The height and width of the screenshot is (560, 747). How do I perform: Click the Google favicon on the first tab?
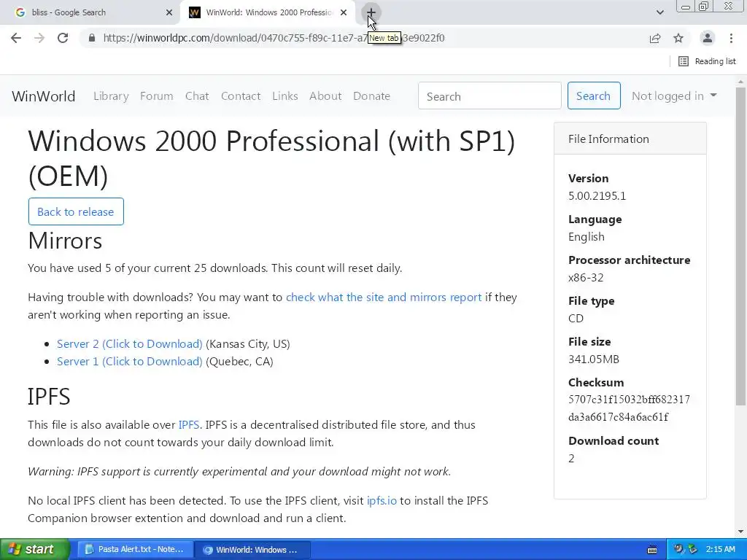[20, 12]
